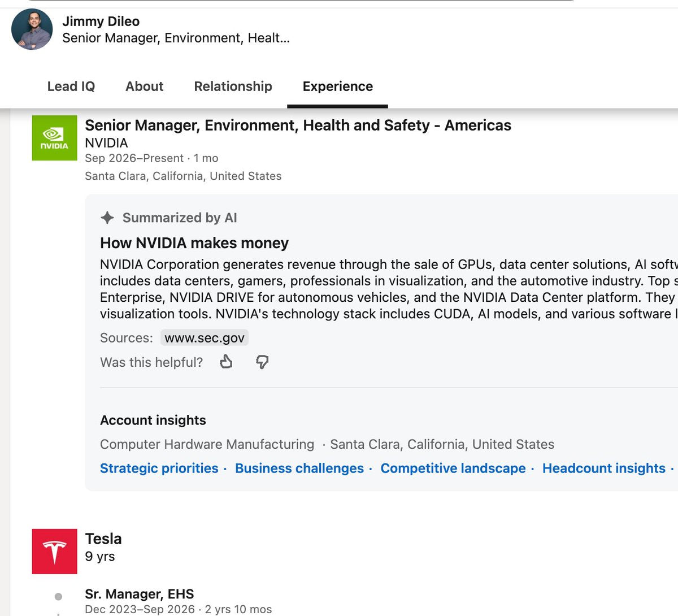Click the Sr. Manager, EHS role title
The image size is (678, 616).
pyautogui.click(x=140, y=594)
